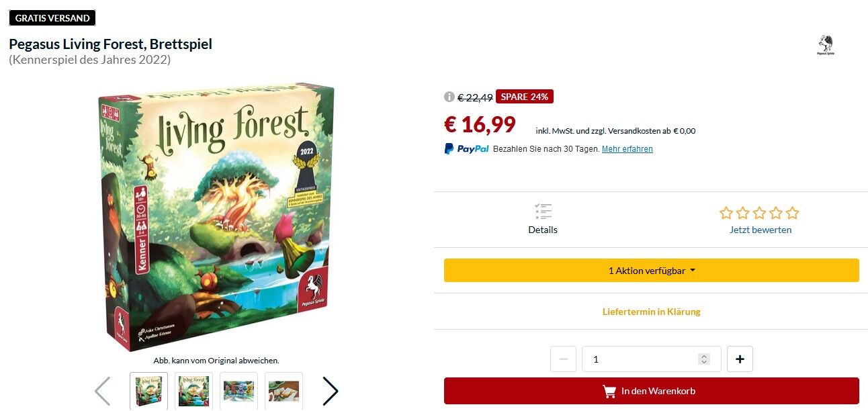Click the Pegasus Spiele brand logo
Image resolution: width=868 pixels, height=411 pixels.
tap(826, 46)
